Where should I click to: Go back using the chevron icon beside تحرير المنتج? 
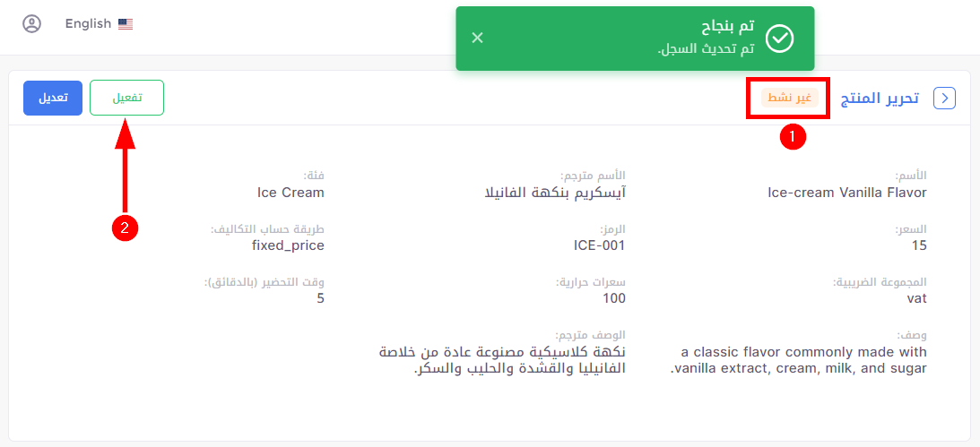click(x=944, y=98)
